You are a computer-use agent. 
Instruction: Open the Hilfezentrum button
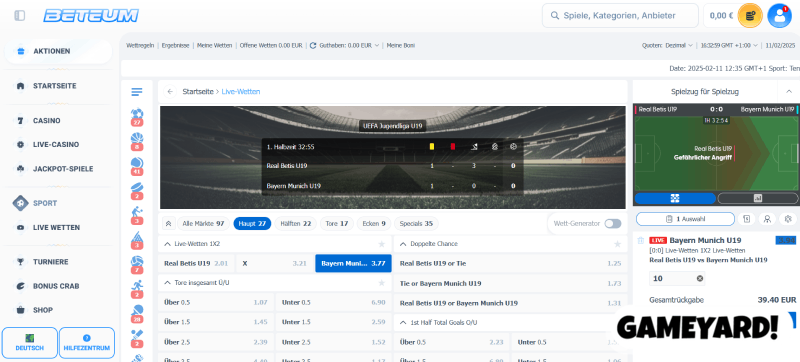click(87, 343)
